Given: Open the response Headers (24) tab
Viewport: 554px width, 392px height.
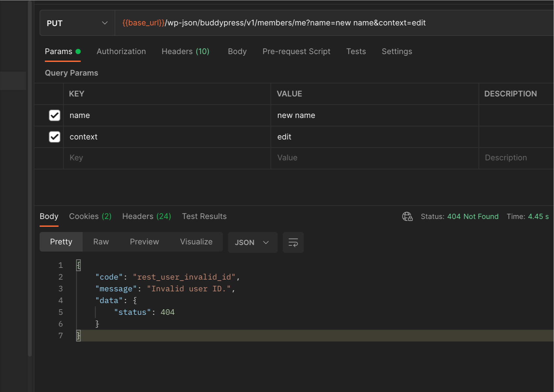Looking at the screenshot, I should point(146,216).
